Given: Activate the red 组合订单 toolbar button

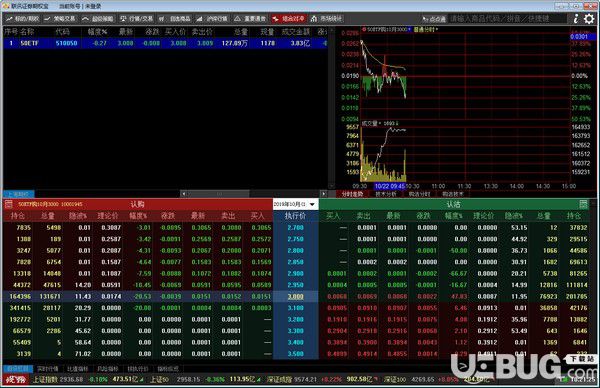Looking at the screenshot, I should (x=289, y=18).
